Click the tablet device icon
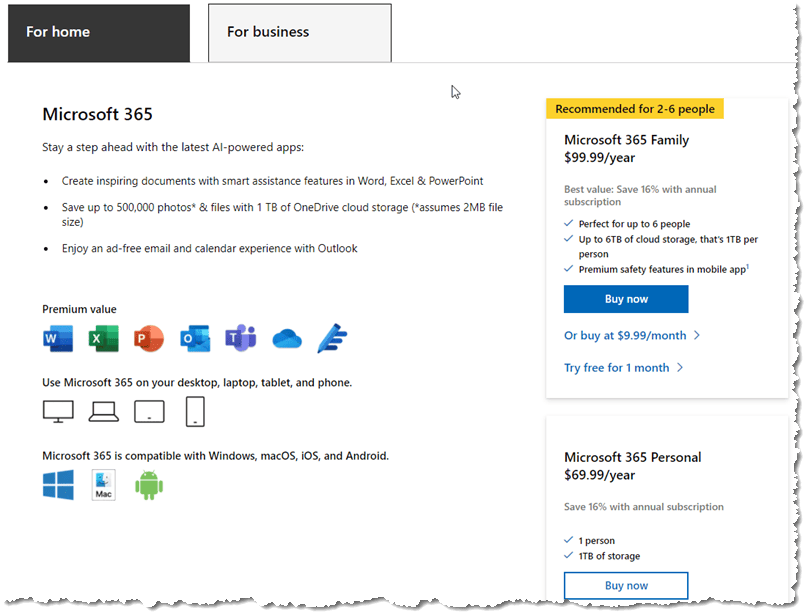 click(x=149, y=411)
